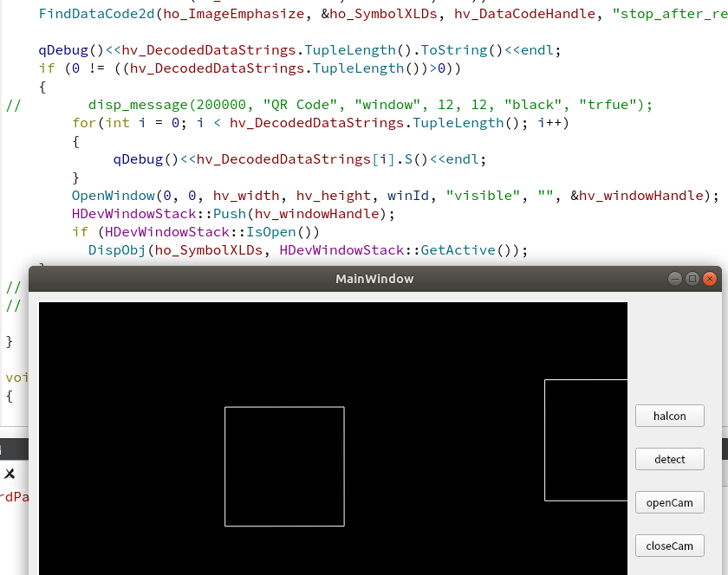Screen dimensions: 728x575
Task: Close the MainWindow with red X
Action: 710,279
